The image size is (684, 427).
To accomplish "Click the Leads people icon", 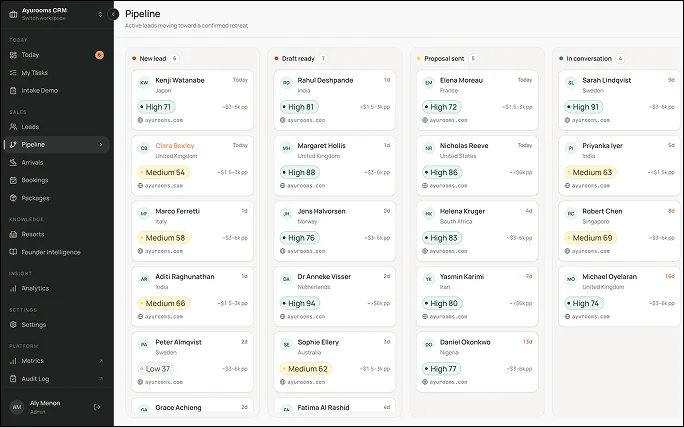I will (x=13, y=127).
